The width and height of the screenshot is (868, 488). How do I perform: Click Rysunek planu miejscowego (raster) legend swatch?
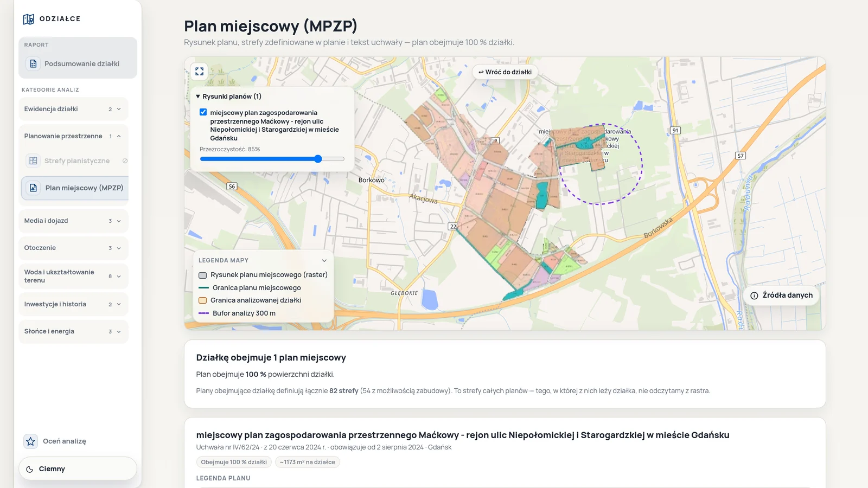(x=203, y=275)
